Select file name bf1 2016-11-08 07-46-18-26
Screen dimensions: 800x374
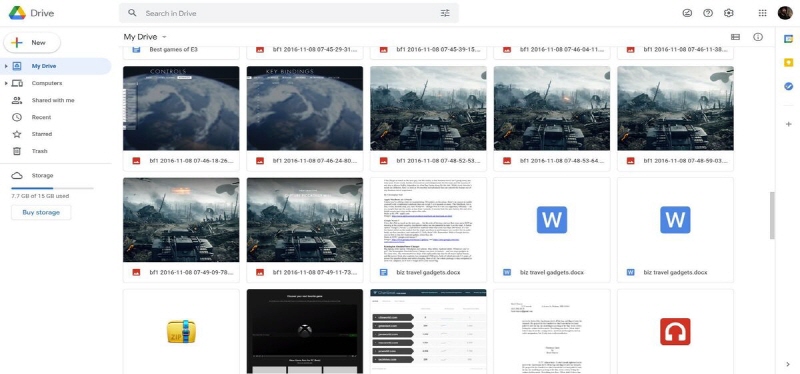191,161
